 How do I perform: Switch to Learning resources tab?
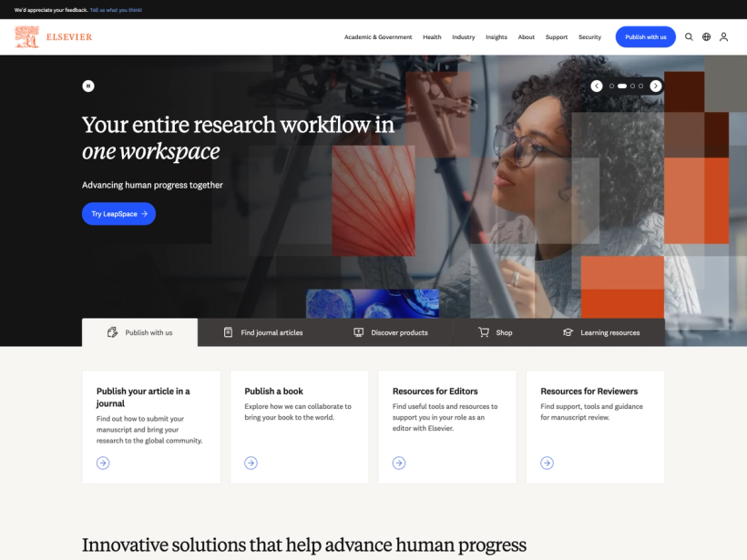point(601,332)
